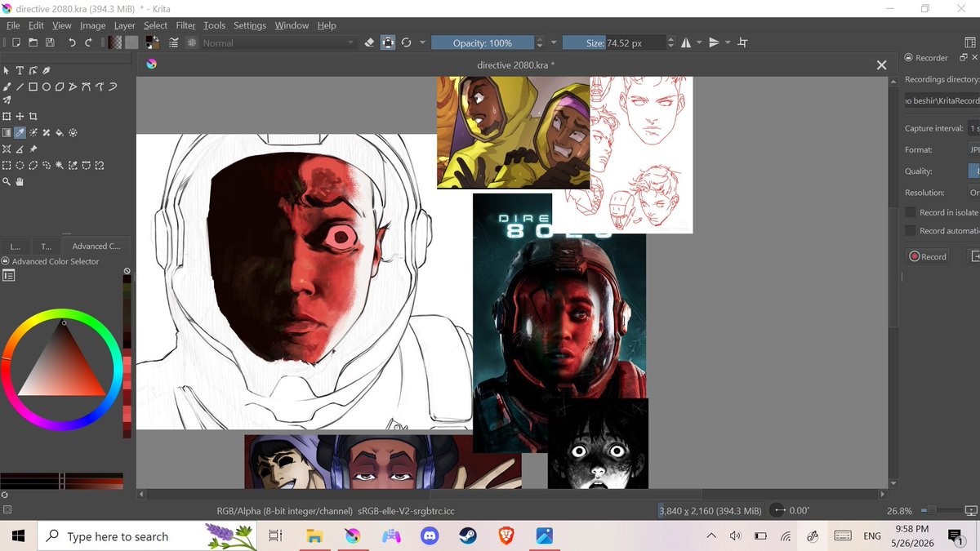Start recording with the Record button
This screenshot has height=551, width=980.
[927, 256]
